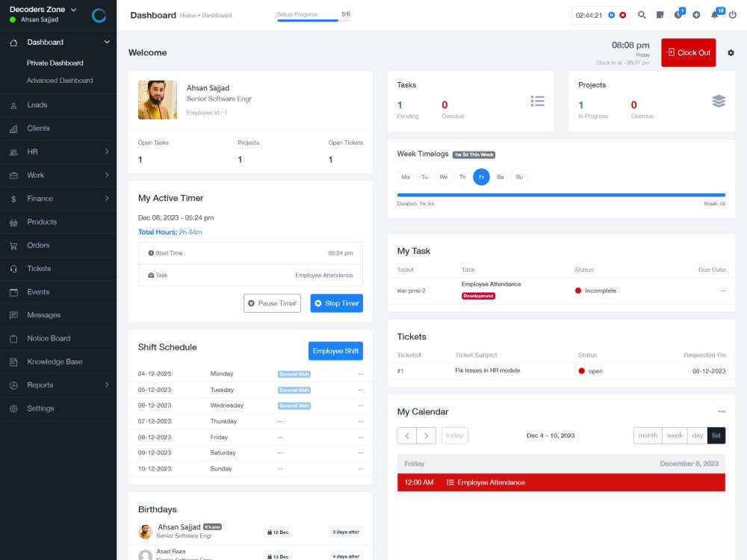Screen dimensions: 747x560
Task: Click the red Clock Out button
Action: (689, 53)
